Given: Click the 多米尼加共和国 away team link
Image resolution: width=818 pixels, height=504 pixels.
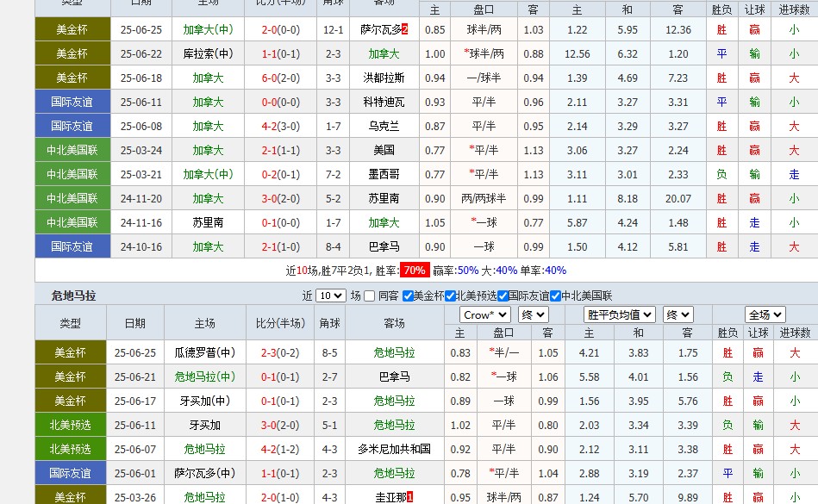Looking at the screenshot, I should (394, 449).
